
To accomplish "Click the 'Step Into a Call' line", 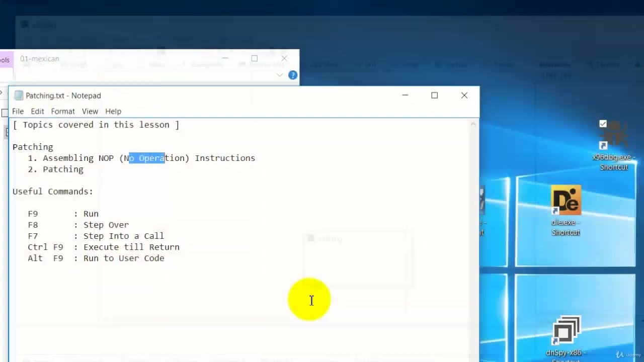I will 124,236.
